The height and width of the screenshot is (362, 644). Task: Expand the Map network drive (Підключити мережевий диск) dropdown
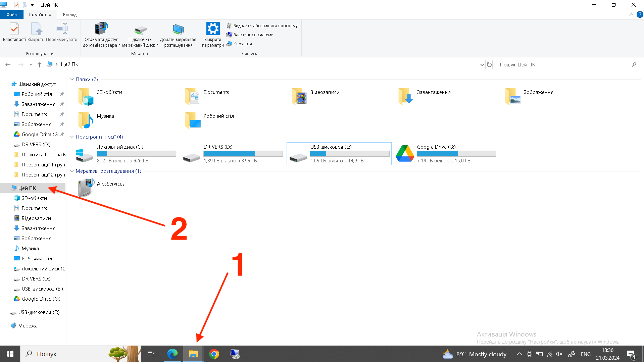coord(157,45)
